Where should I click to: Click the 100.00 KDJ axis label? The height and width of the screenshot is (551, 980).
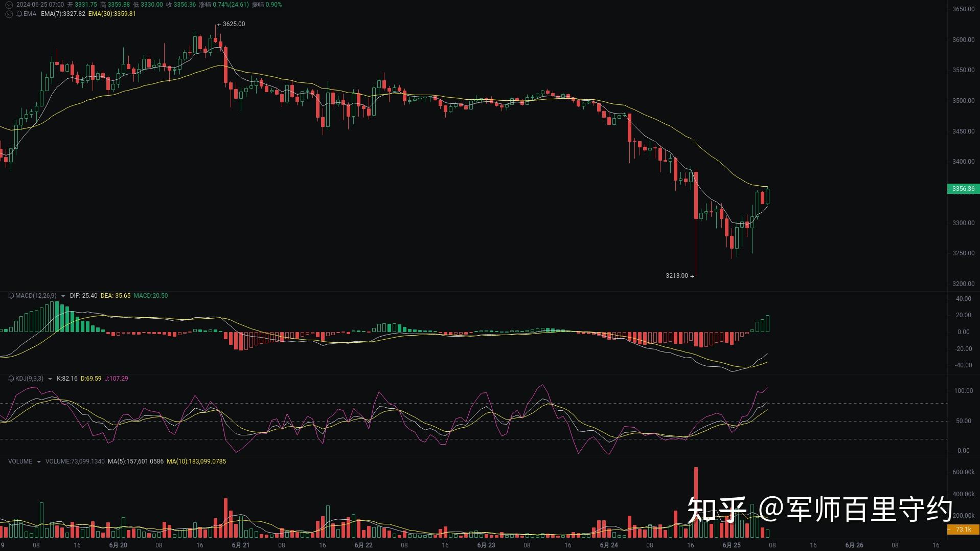[963, 391]
